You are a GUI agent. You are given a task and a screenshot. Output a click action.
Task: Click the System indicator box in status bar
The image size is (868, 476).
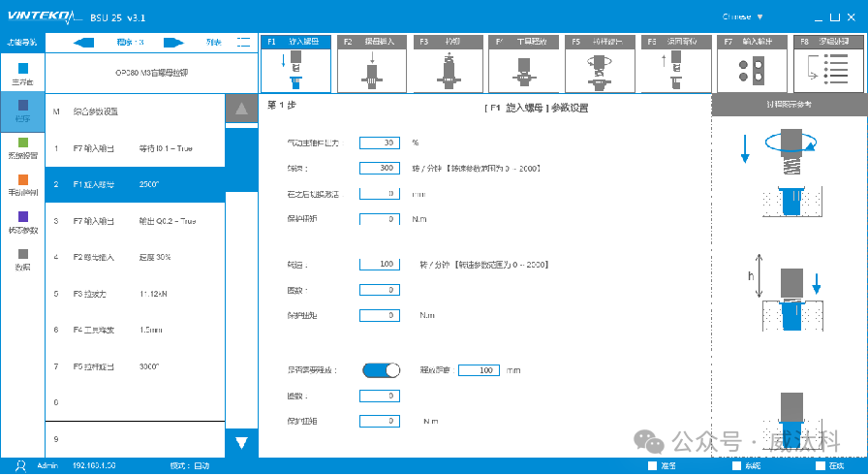point(736,466)
